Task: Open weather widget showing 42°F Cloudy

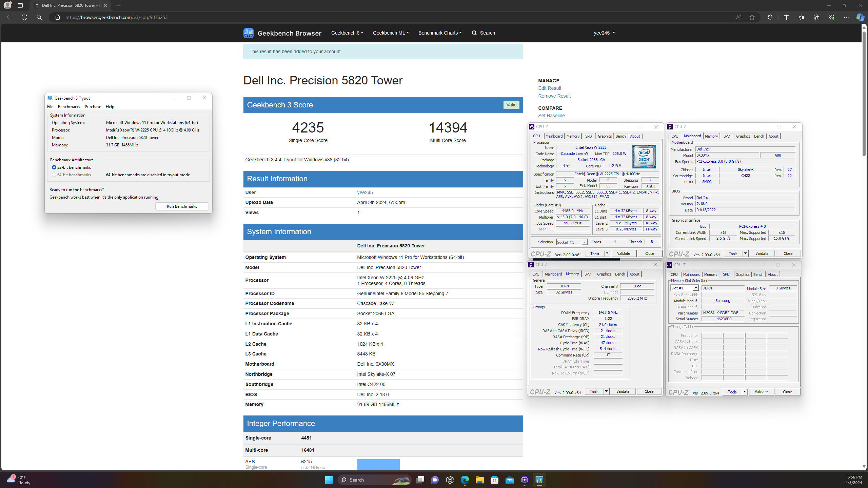Action: (x=19, y=480)
